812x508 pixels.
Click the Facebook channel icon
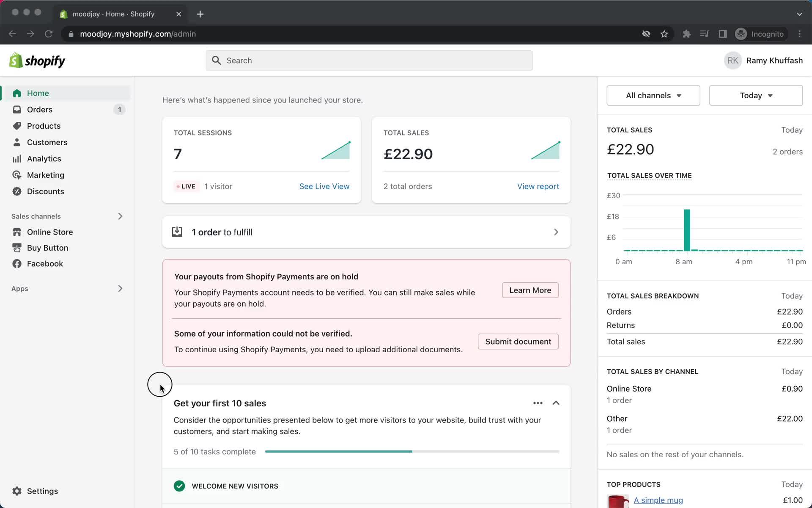(17, 264)
